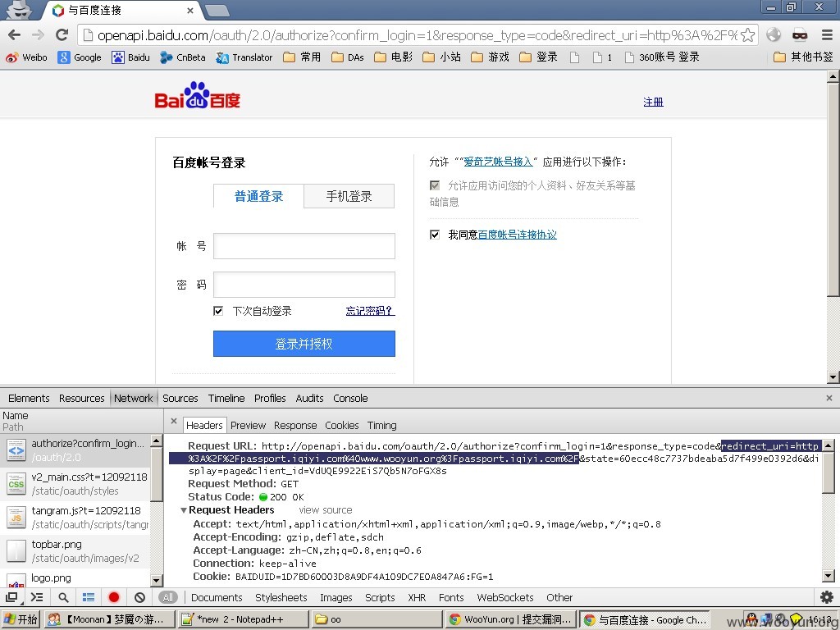Screen dimensions: 840x630
Task: Click the Windows 开始 start button
Action: pos(21,619)
